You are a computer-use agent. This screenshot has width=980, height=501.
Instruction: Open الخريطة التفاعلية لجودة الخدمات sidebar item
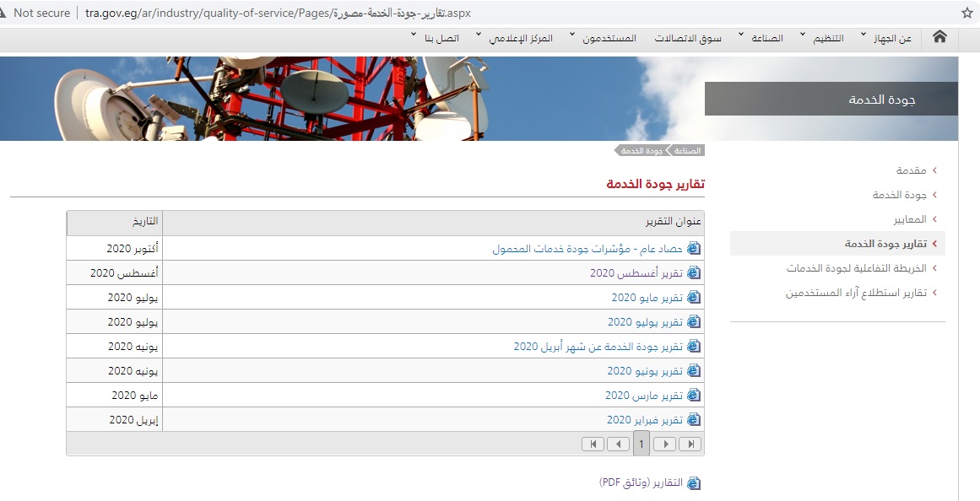[x=856, y=268]
